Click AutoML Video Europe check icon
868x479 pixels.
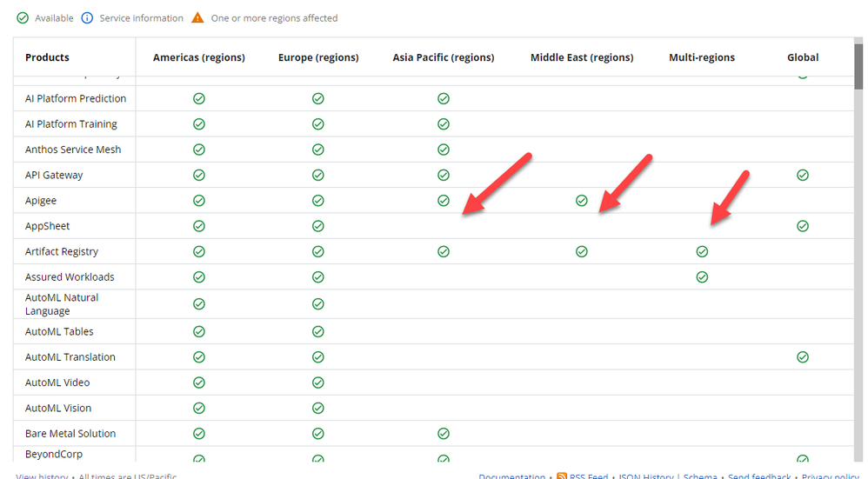click(317, 383)
